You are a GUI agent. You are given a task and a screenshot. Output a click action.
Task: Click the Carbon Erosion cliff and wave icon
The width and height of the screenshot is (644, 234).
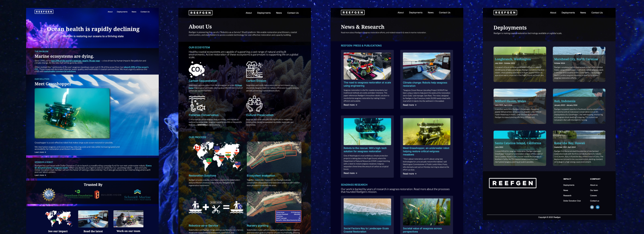(254, 70)
